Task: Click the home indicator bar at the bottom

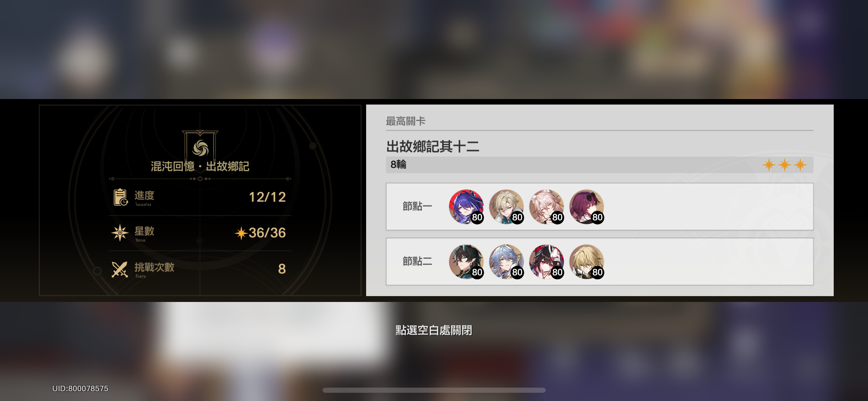Action: click(x=434, y=390)
